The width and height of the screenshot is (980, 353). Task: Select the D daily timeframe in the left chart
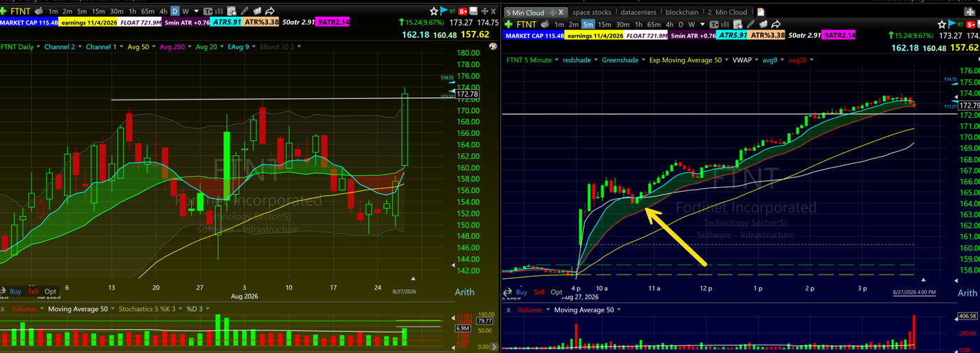coord(175,11)
